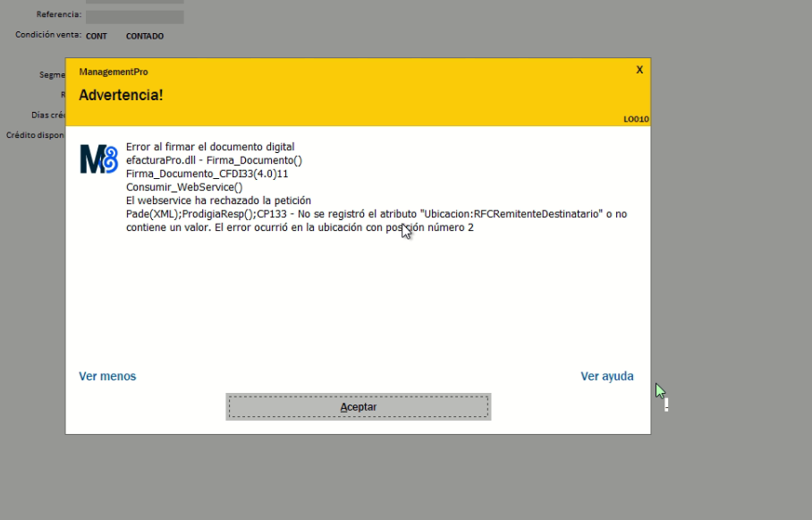Click the CONTADO condition description
Image resolution: width=812 pixels, height=520 pixels.
point(145,37)
